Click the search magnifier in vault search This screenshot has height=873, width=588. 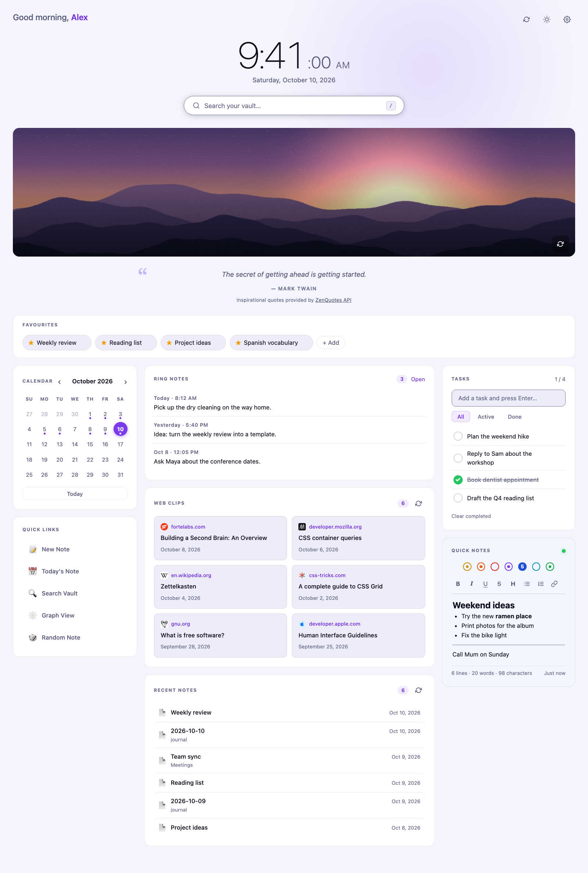(x=196, y=106)
